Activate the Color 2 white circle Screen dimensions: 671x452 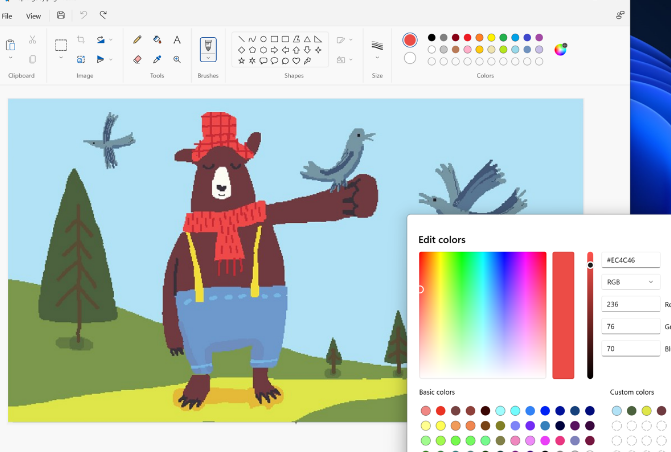pos(410,58)
